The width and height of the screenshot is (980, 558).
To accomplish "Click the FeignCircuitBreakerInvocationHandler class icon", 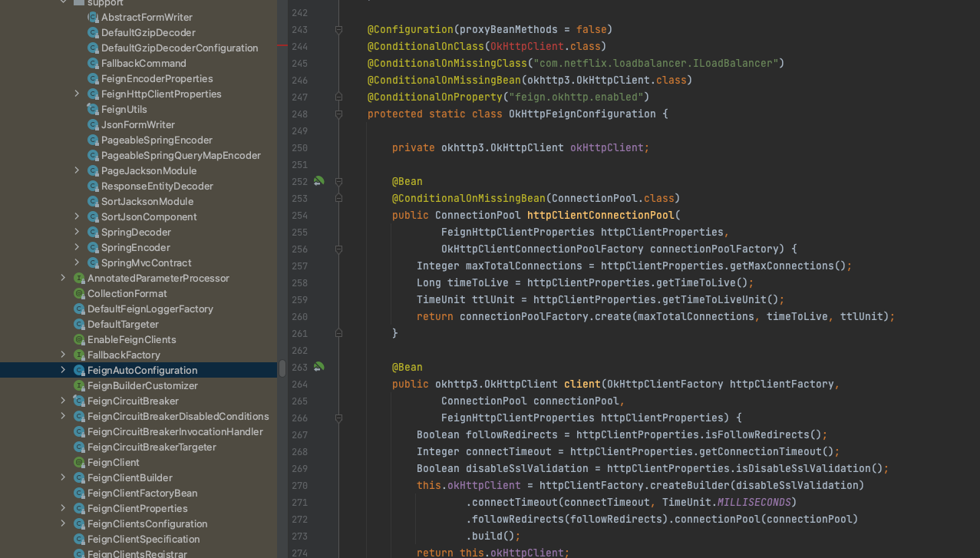I will 79,431.
